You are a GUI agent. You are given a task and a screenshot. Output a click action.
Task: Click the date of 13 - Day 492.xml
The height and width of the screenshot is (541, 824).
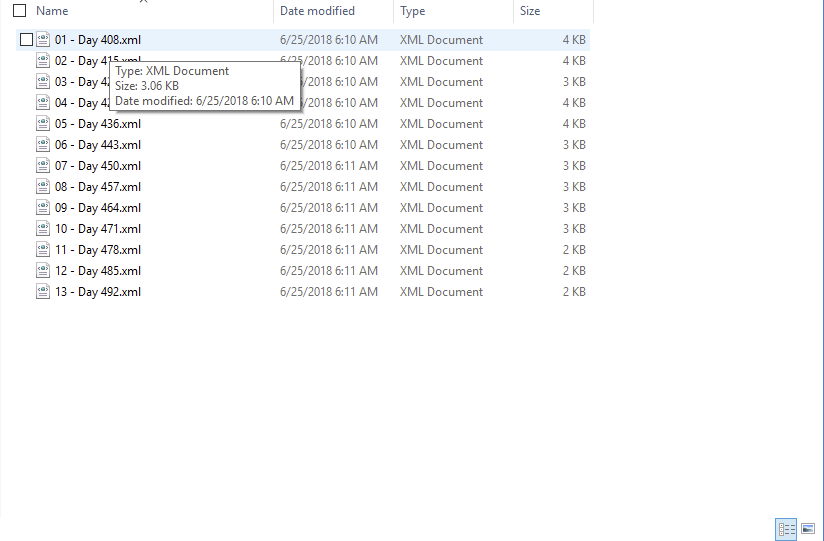point(328,292)
